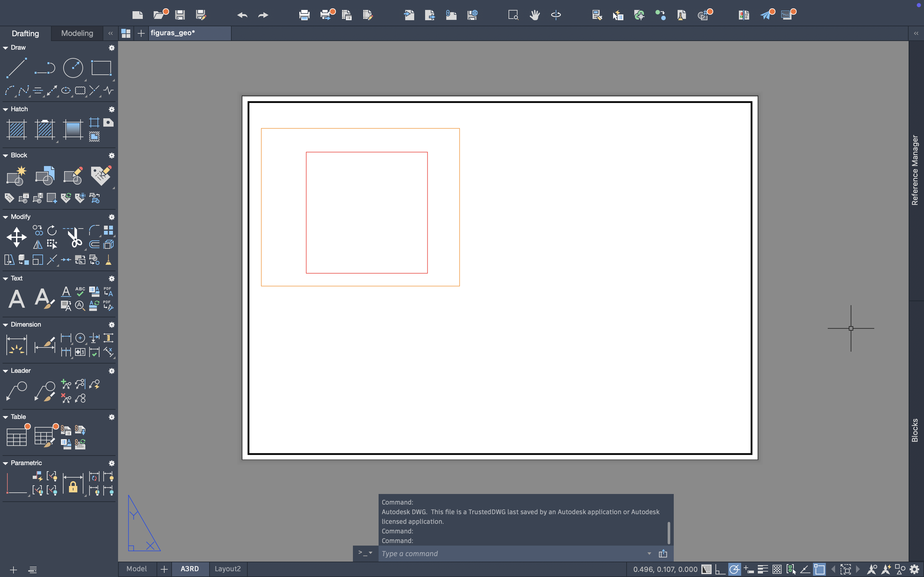The height and width of the screenshot is (577, 924).
Task: Switch to the Modeling tab
Action: [77, 33]
